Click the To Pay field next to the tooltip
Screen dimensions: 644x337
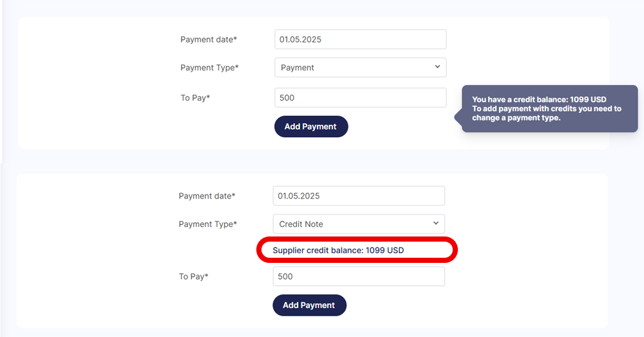coord(361,98)
